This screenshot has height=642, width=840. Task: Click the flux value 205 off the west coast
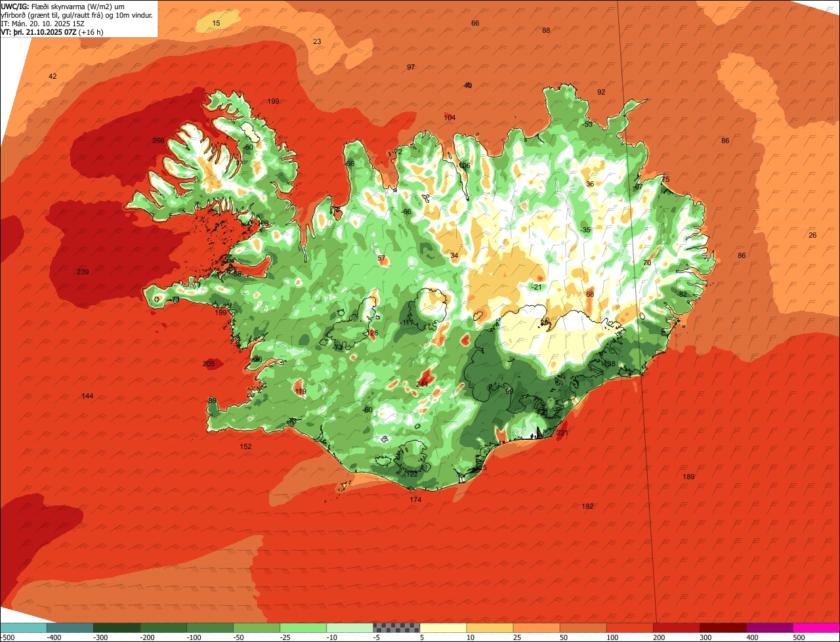point(209,364)
